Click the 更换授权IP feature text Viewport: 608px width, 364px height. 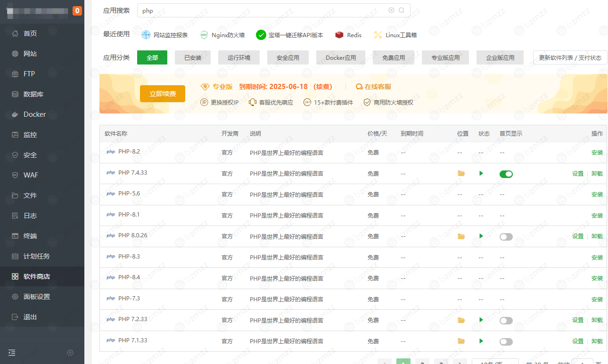point(224,102)
